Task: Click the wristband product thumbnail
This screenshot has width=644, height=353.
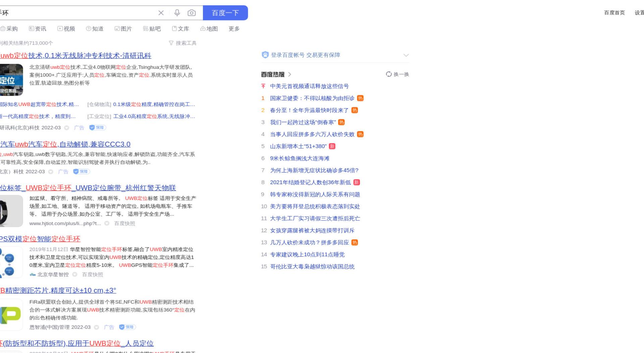Action: 11,211
